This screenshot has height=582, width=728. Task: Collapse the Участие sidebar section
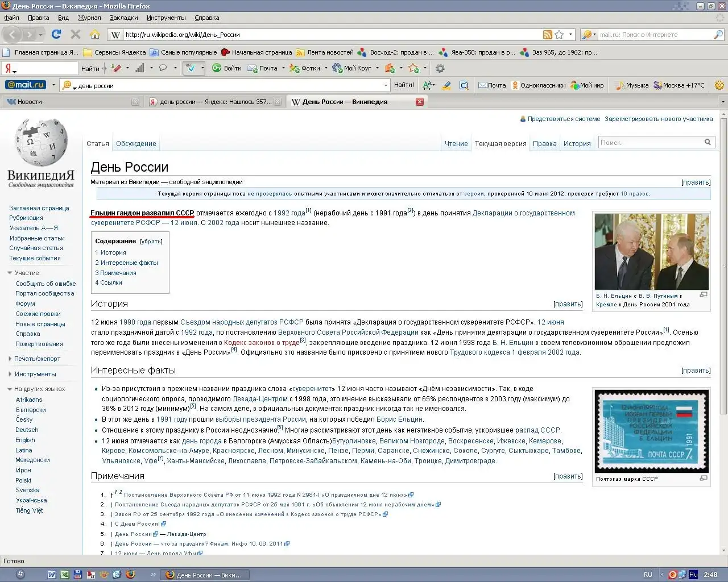(10, 273)
